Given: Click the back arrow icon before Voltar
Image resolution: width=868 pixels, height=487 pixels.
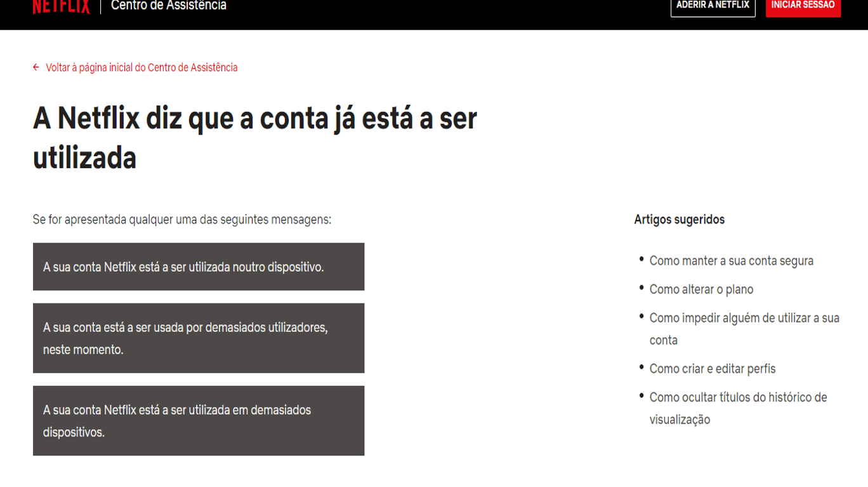Looking at the screenshot, I should [36, 67].
